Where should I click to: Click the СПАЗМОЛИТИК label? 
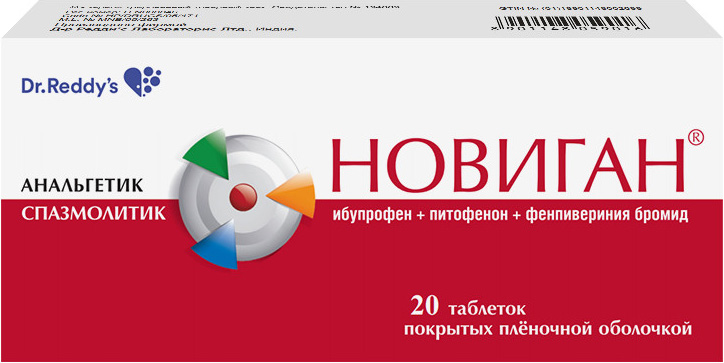point(94,213)
